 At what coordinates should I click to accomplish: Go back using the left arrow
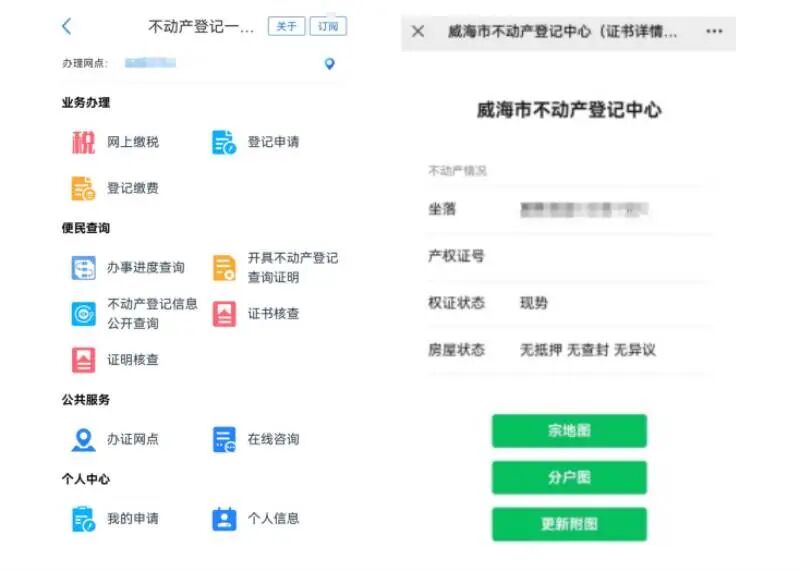(x=67, y=26)
